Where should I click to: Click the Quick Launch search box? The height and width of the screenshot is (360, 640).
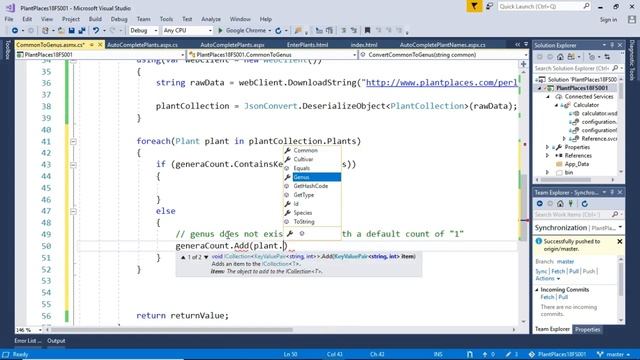pos(544,7)
